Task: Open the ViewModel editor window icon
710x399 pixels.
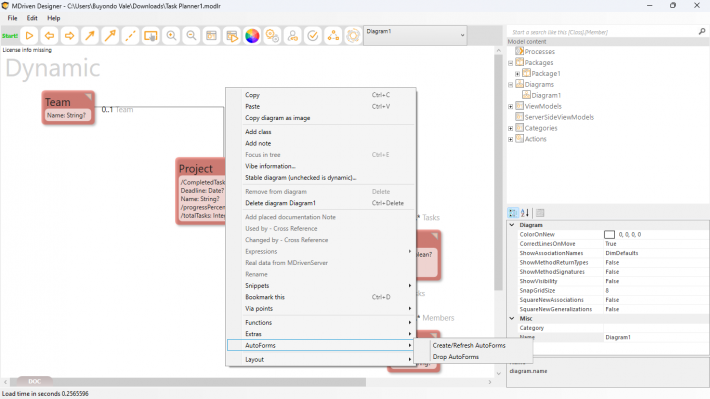Action: coord(211,35)
